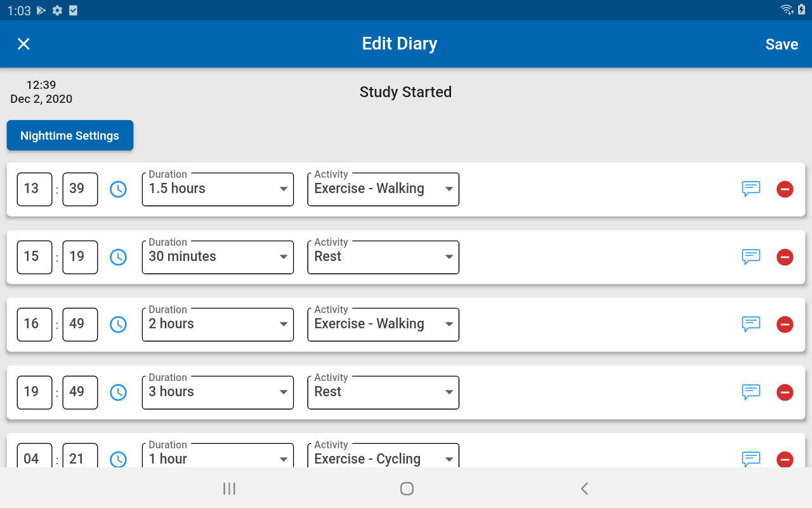Edit the minutes field of the 16:49 entry

coord(80,324)
